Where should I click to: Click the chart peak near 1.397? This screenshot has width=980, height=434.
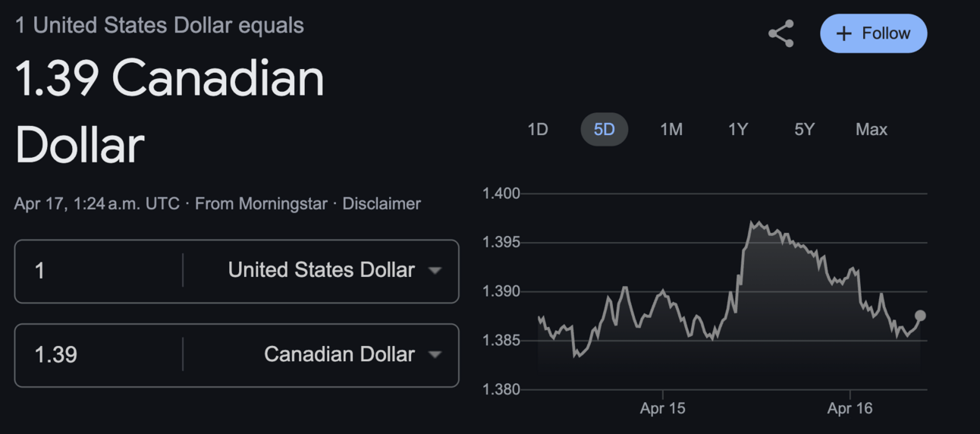pyautogui.click(x=752, y=223)
